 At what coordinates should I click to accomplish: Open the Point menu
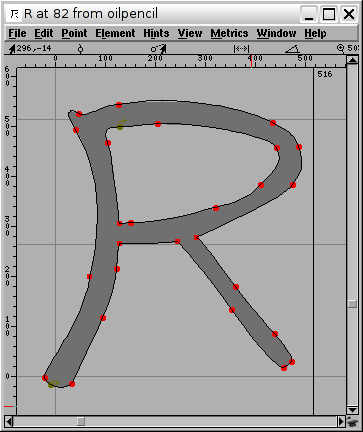[74, 33]
